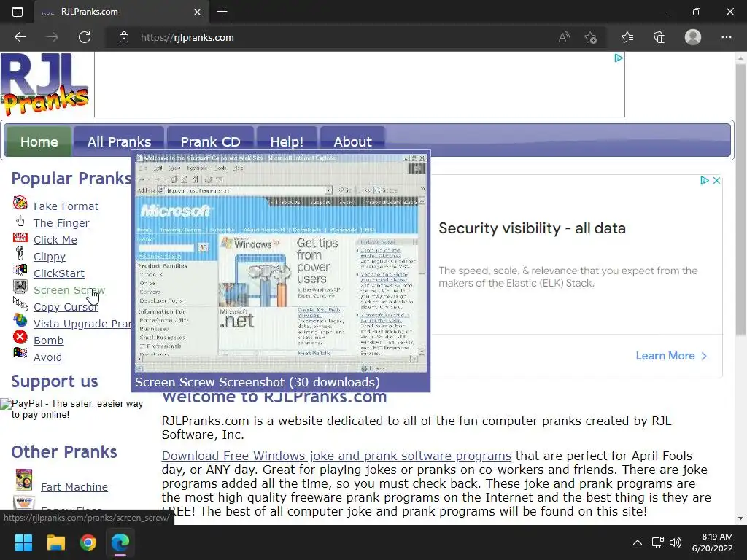
Task: Add page to favorites star-plus icon
Action: tap(590, 37)
